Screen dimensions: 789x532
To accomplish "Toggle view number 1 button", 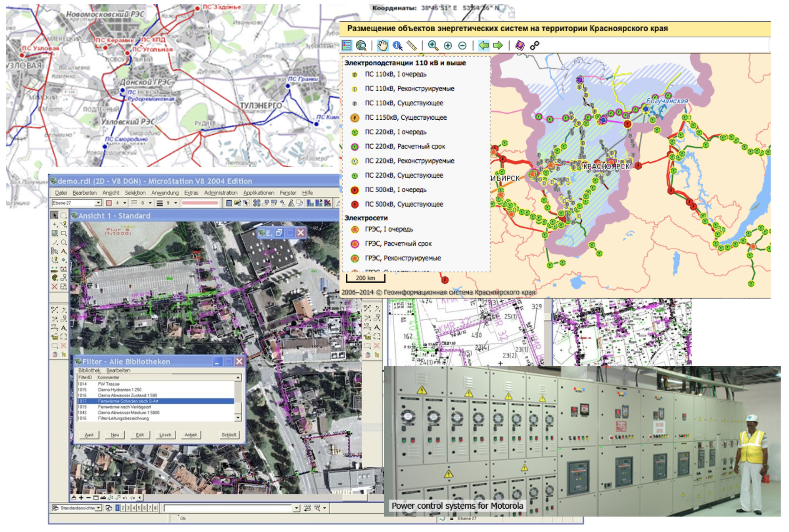I will (x=118, y=508).
